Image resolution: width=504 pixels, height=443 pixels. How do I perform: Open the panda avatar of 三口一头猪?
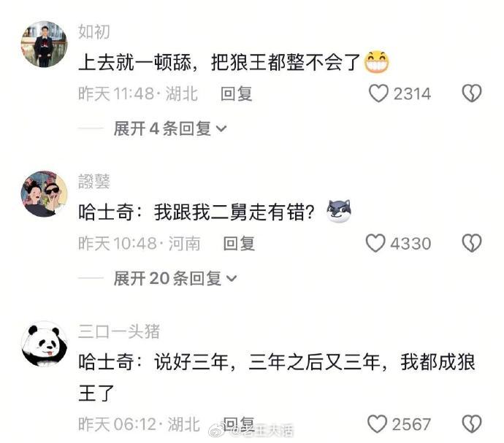[x=45, y=344]
